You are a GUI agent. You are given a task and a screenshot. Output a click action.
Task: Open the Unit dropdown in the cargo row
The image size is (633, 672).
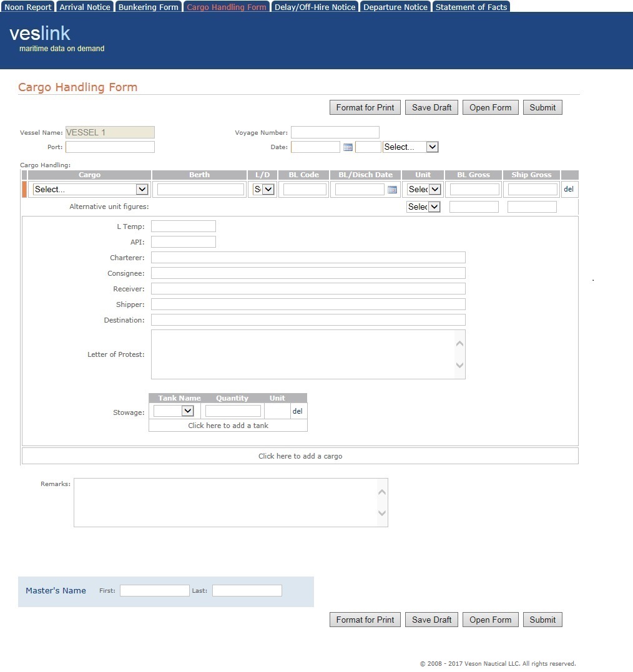click(x=423, y=189)
